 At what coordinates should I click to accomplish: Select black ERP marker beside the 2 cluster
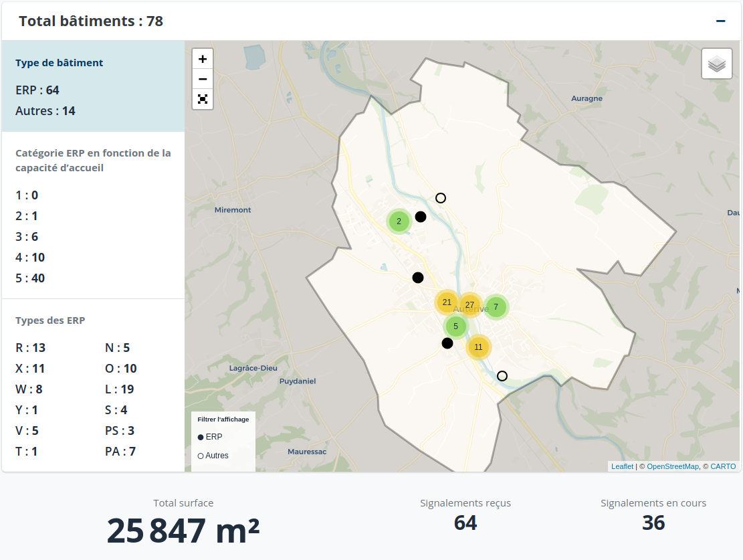pos(420,217)
